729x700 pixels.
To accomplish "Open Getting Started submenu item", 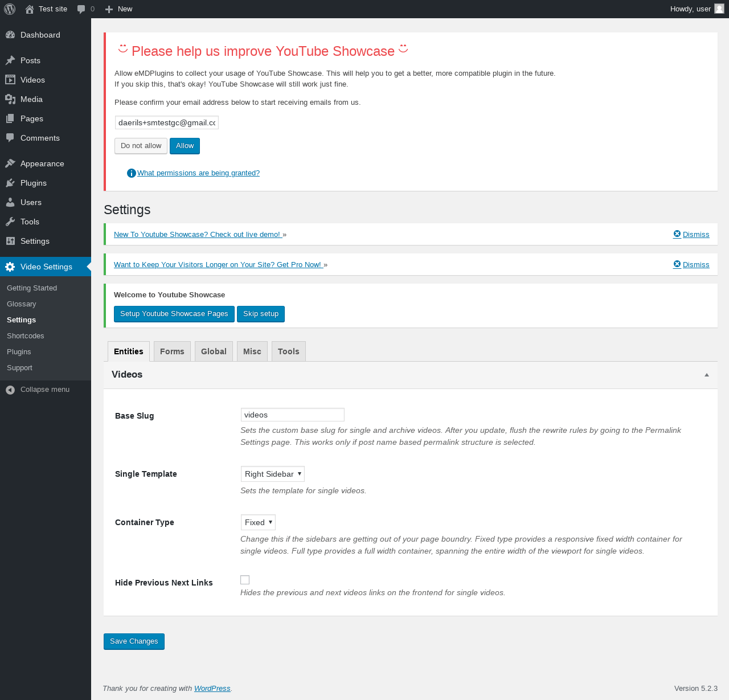I will (32, 288).
